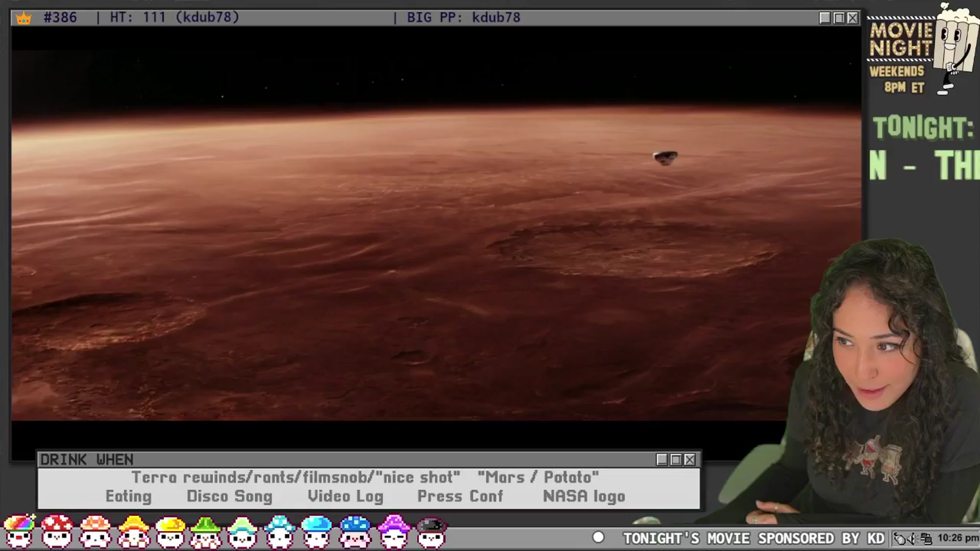Click the TONIGHT: heading on sidebar

pyautogui.click(x=923, y=128)
